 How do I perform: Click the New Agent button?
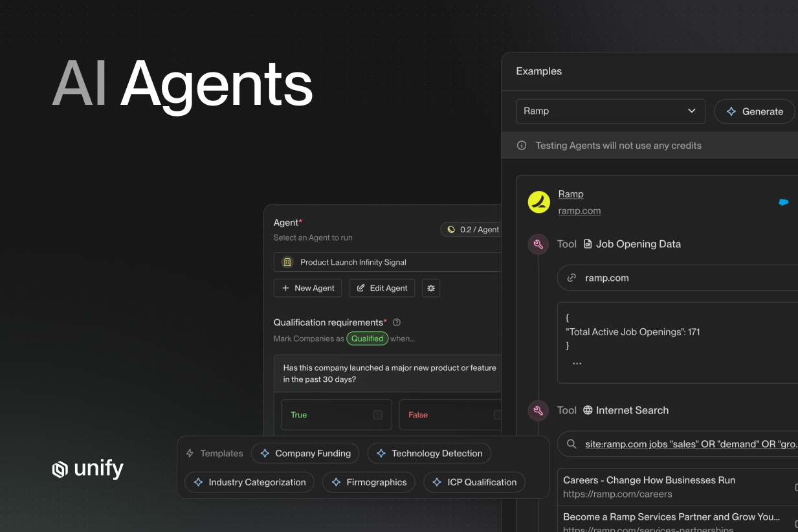[307, 288]
